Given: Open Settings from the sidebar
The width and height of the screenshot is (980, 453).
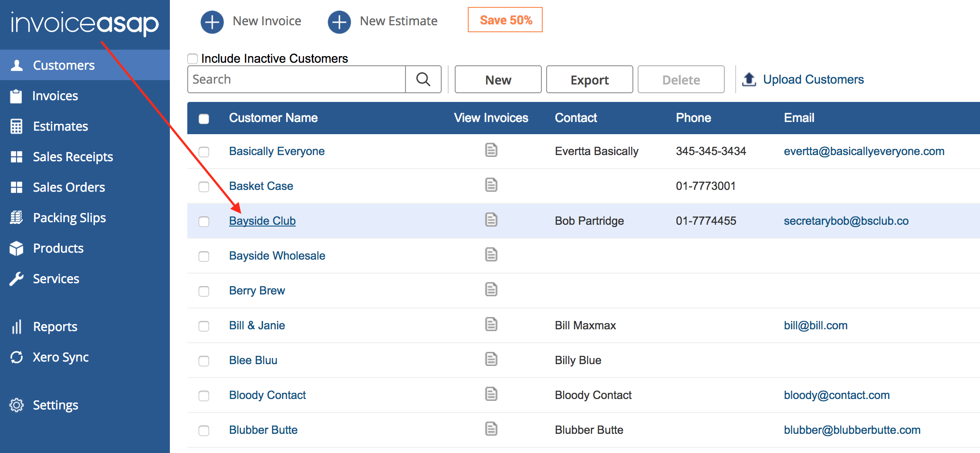Looking at the screenshot, I should pos(85,405).
